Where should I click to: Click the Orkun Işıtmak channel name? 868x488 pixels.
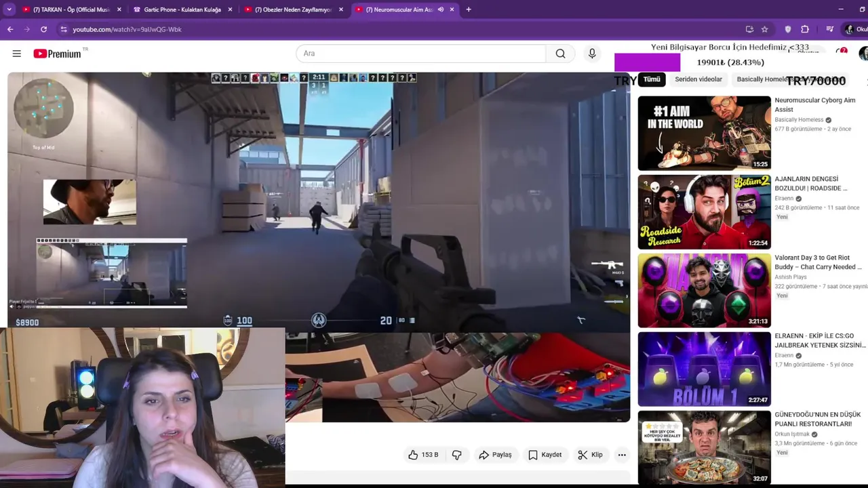coord(792,434)
